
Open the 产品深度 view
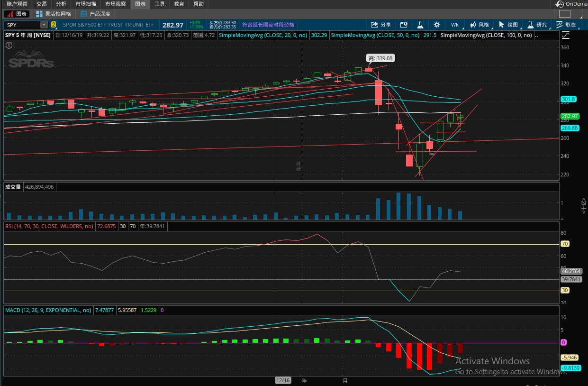[95, 14]
